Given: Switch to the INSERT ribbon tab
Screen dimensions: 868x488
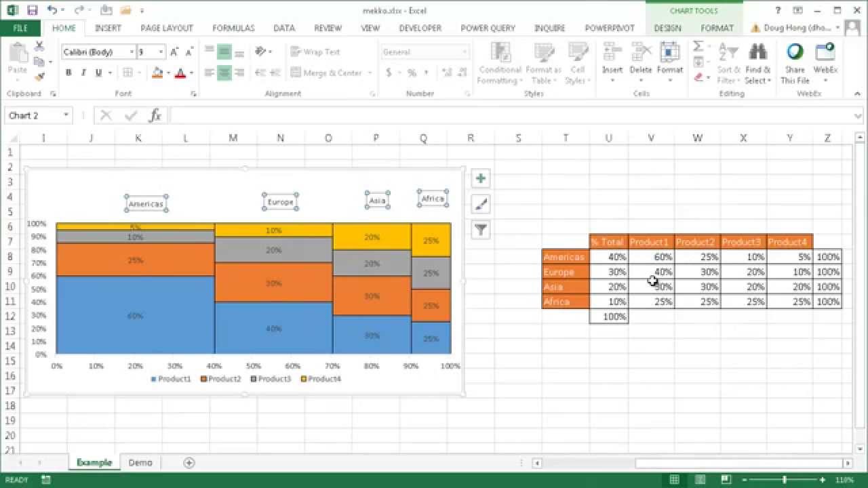Looking at the screenshot, I should pos(108,28).
